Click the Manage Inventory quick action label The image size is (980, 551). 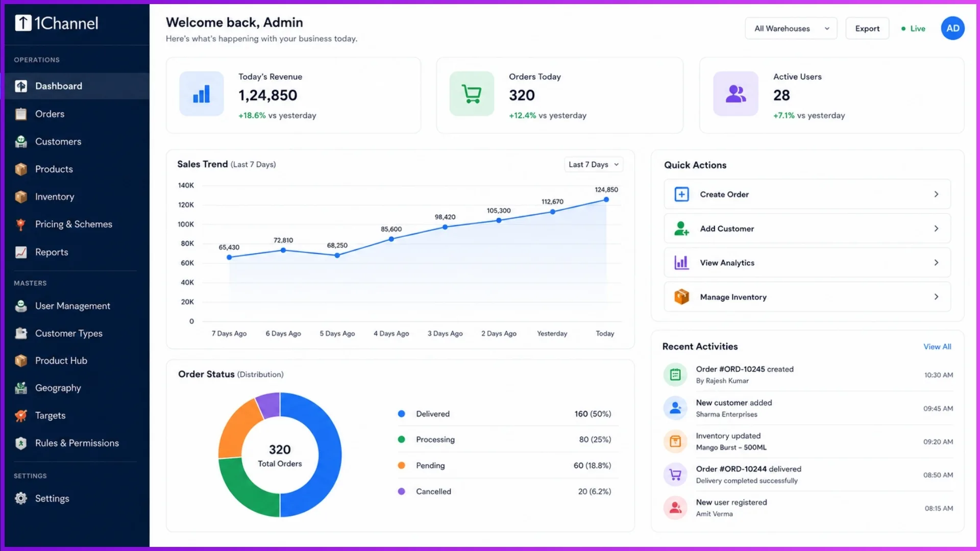pyautogui.click(x=733, y=297)
